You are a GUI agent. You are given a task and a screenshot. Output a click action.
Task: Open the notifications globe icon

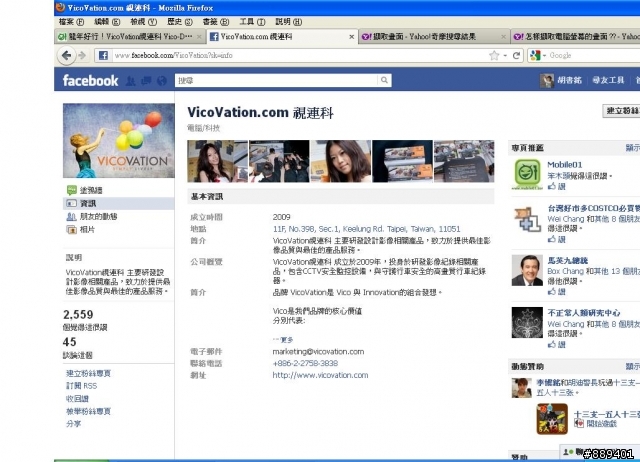pos(162,81)
